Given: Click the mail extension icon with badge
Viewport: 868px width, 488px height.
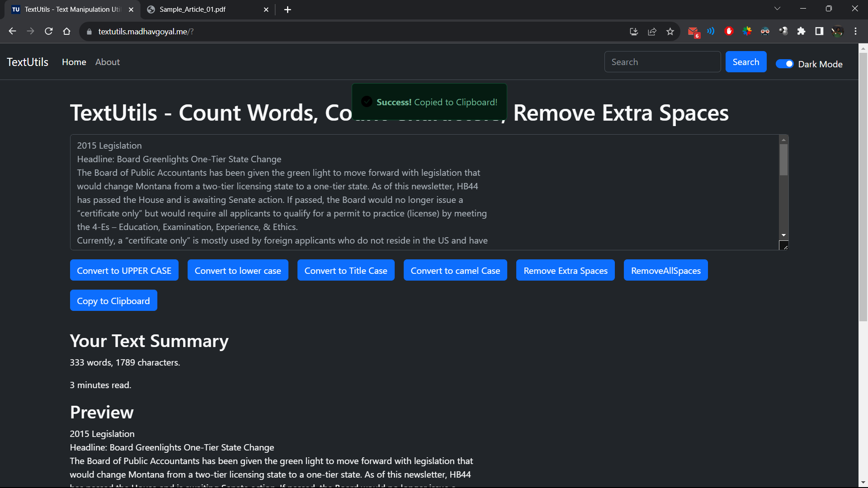Looking at the screenshot, I should tap(693, 32).
